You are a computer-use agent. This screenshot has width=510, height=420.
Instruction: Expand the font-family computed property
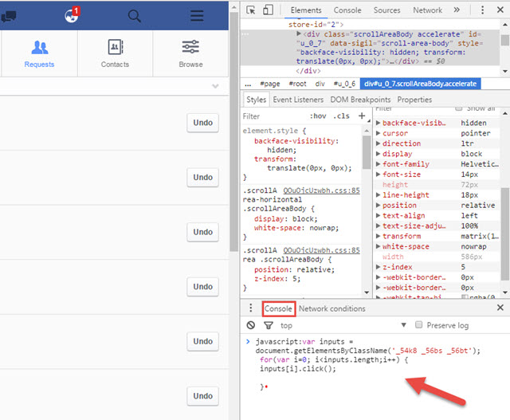pos(378,164)
